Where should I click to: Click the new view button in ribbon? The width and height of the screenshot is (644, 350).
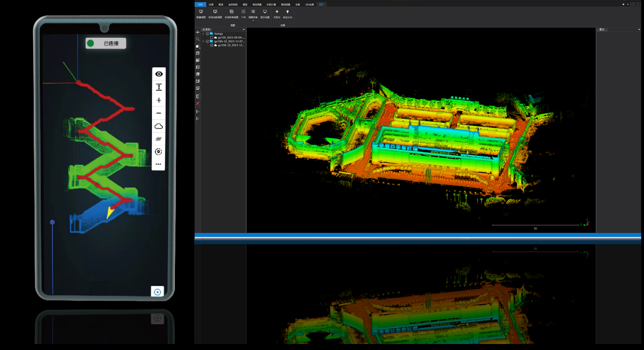(201, 14)
